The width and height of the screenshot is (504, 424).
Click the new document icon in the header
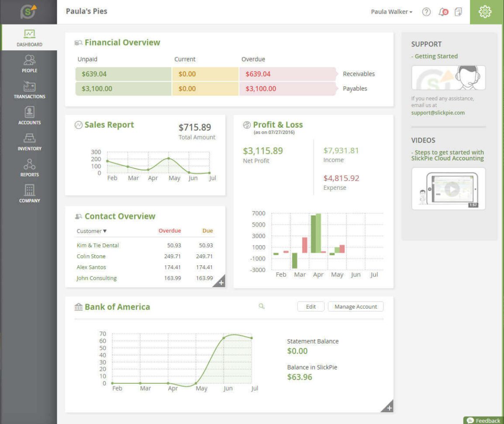458,12
